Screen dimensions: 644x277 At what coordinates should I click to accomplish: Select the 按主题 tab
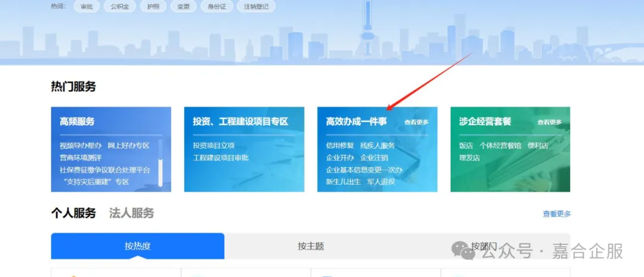311,246
